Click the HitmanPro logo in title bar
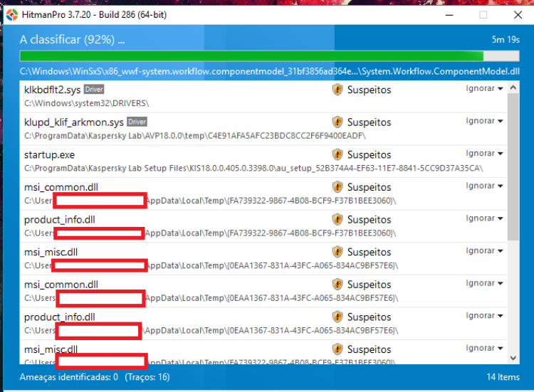This screenshot has width=534, height=392. (x=12, y=15)
